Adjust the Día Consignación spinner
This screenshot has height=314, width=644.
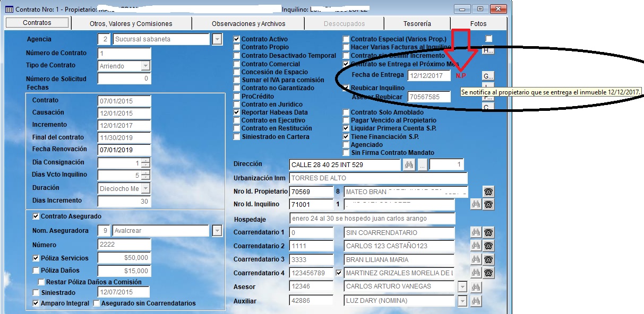pyautogui.click(x=145, y=163)
